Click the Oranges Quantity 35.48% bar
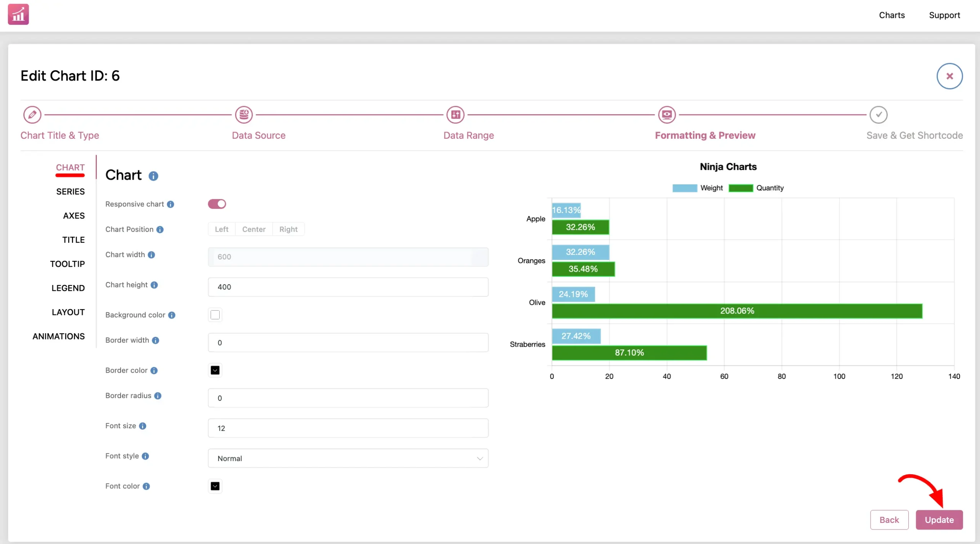 pyautogui.click(x=583, y=269)
